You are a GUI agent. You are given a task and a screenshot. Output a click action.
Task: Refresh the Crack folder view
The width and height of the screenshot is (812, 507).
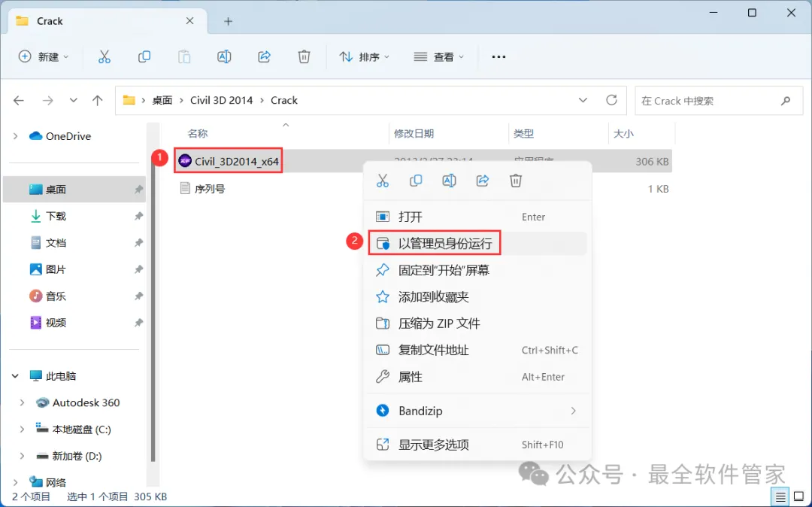(611, 100)
